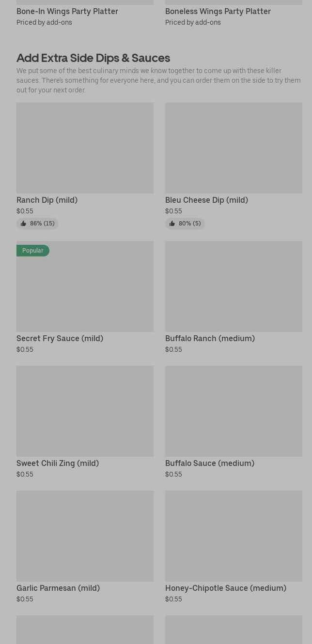Viewport: 312px width, 644px height.
Task: Choose the Sweet Chili Zing (mild) image
Action: click(85, 411)
